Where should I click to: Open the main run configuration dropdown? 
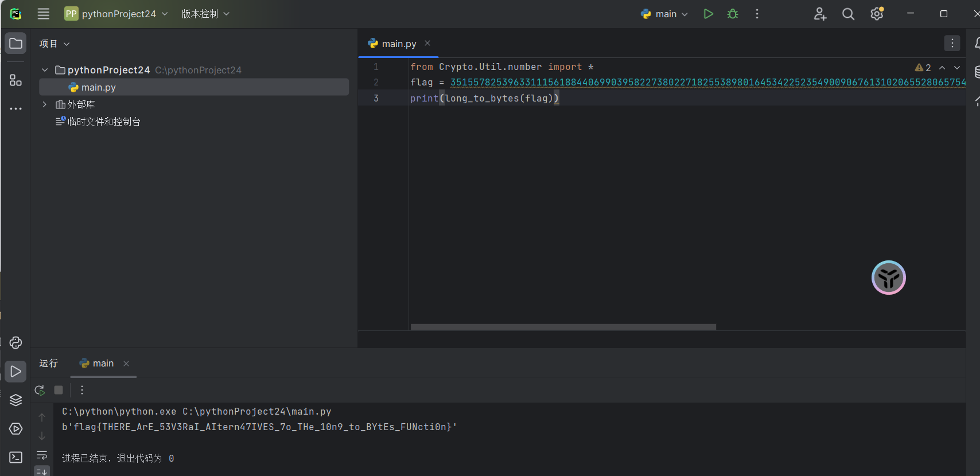(x=664, y=14)
